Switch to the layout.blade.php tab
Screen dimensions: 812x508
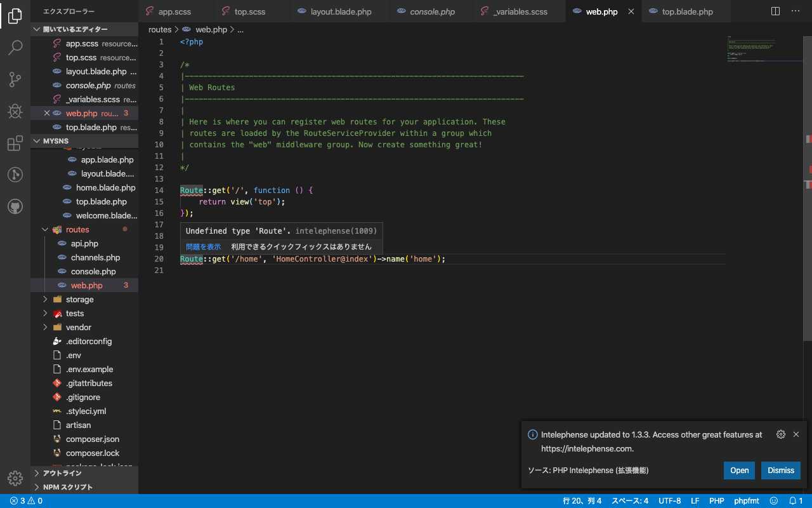click(340, 11)
